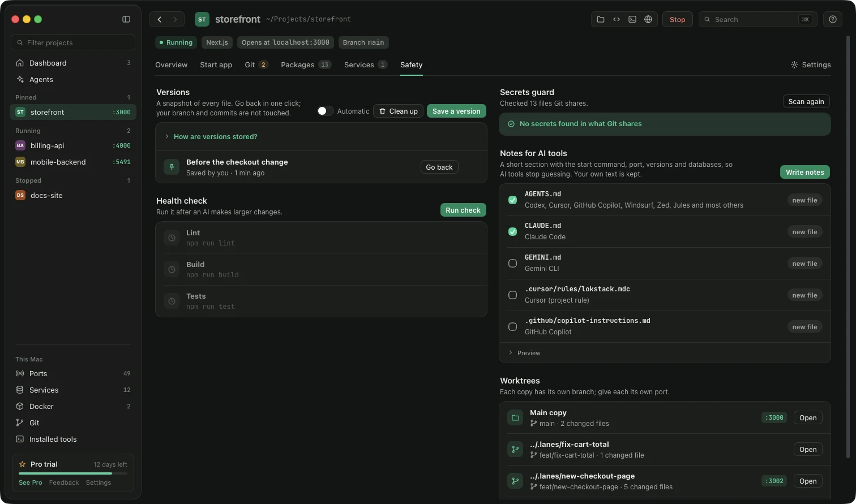Toggle Automatic versions switch
Screen dimensions: 856x504
click(x=325, y=111)
